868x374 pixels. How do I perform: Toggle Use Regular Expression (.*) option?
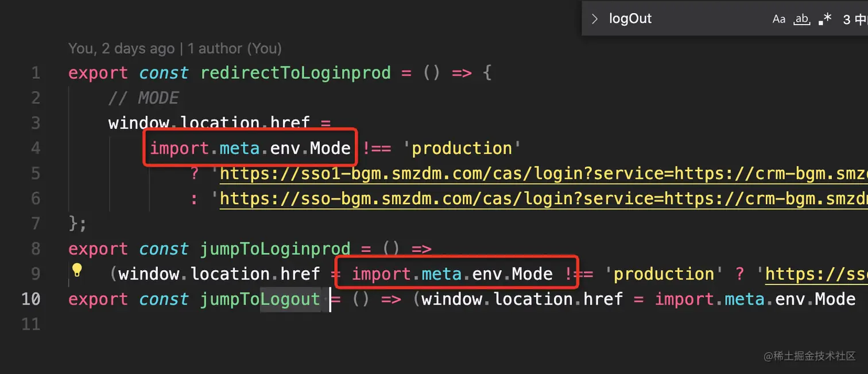825,19
